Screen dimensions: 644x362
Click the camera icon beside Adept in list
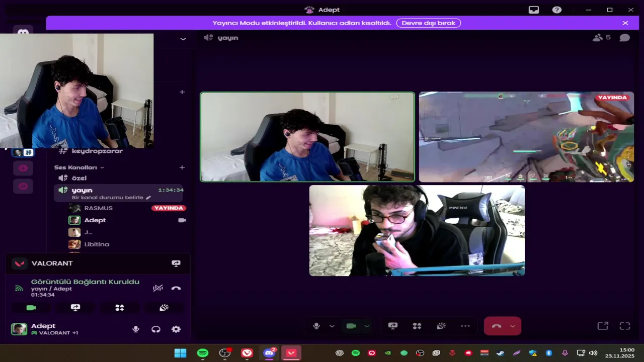click(182, 220)
